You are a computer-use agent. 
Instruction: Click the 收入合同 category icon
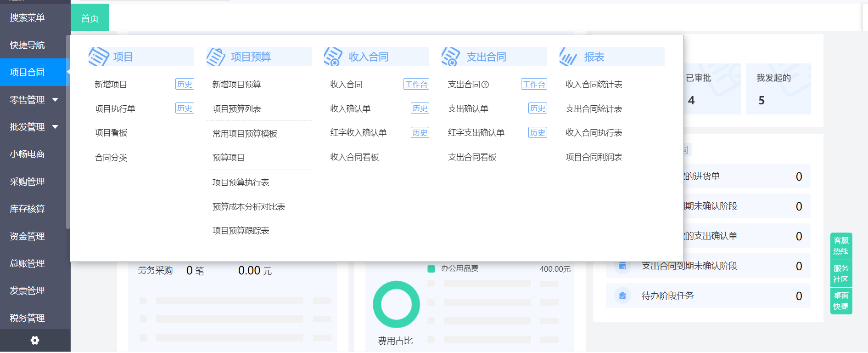pos(333,57)
